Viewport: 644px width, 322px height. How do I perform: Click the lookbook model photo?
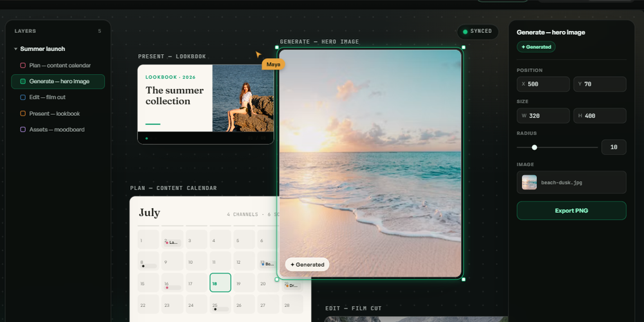(x=243, y=98)
